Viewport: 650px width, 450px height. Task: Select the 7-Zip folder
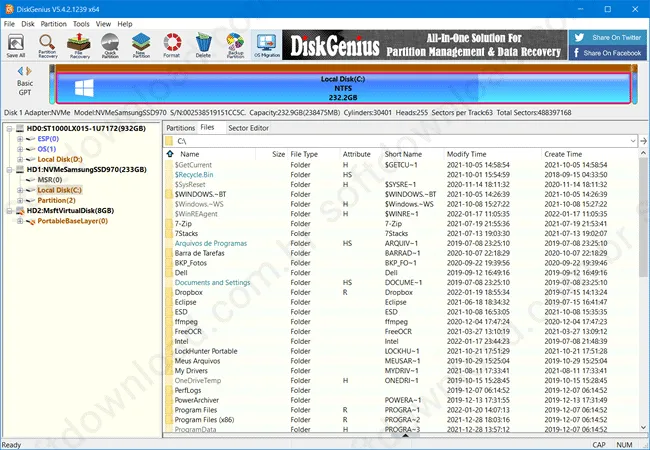(401, 224)
